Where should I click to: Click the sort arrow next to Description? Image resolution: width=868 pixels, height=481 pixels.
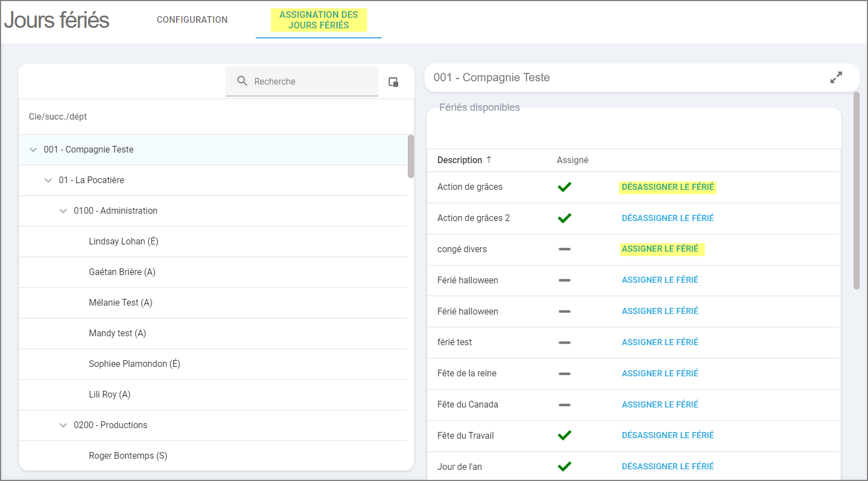pyautogui.click(x=489, y=160)
